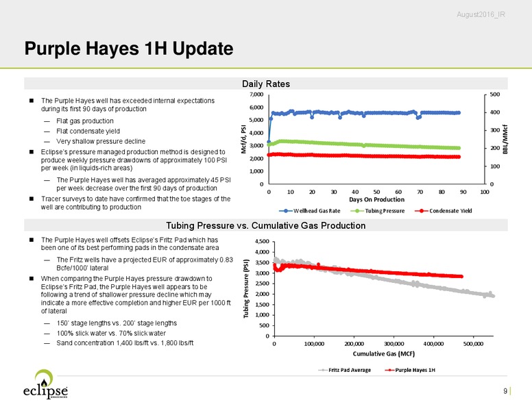This screenshot has height=411, width=532.
Task: Click the 'Flat condensate yield' bullet
Action: [88, 132]
